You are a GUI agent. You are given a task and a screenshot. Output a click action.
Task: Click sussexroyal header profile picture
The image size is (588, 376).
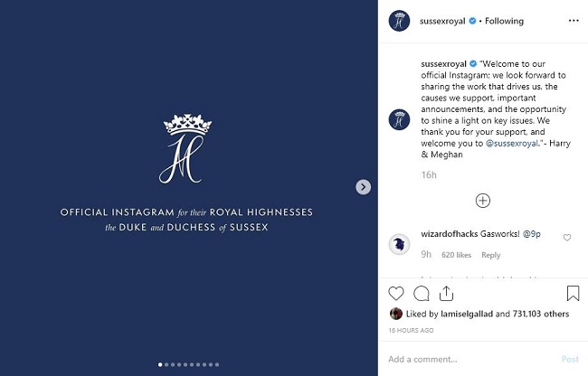[x=399, y=20]
